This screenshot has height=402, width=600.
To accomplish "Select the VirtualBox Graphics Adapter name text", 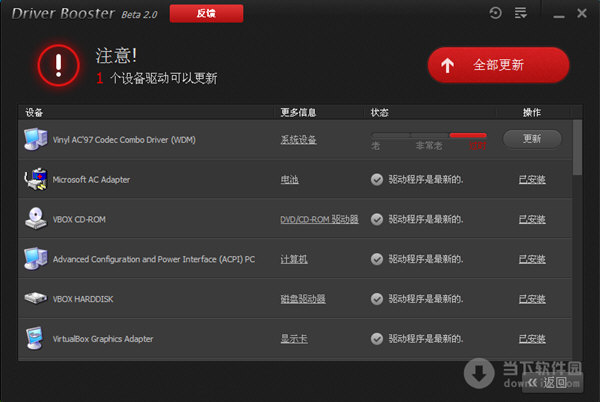I will [x=103, y=339].
